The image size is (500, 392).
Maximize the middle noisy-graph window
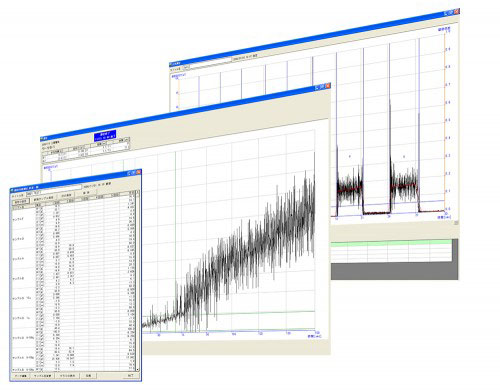click(322, 87)
